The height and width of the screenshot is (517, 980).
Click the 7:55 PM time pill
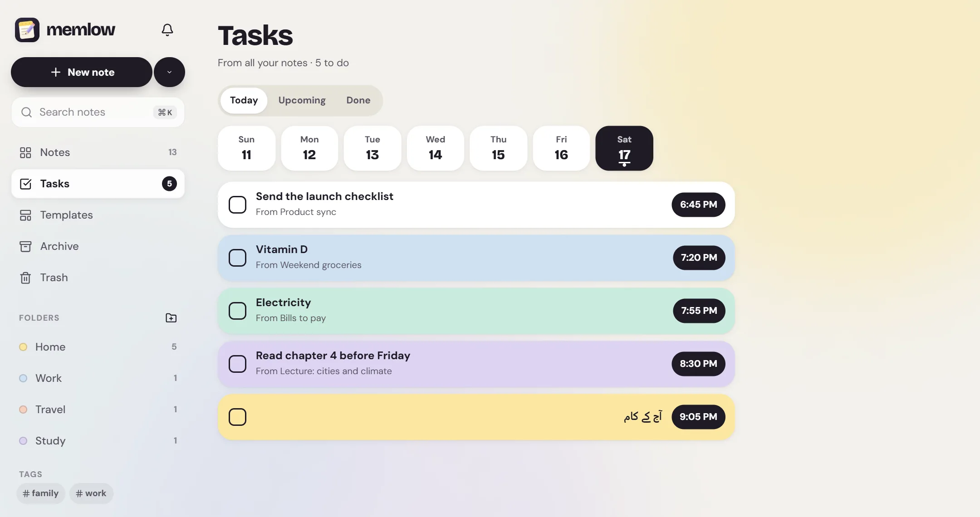pos(699,311)
